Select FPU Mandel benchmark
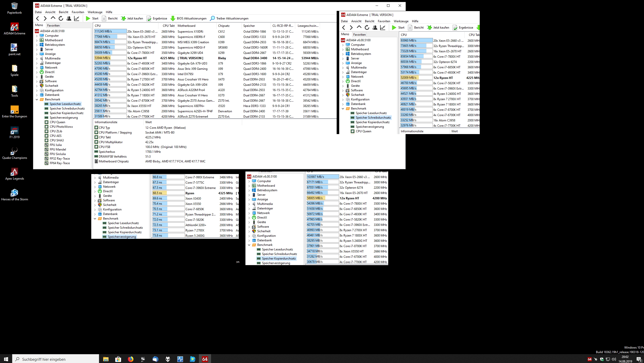 58,150
